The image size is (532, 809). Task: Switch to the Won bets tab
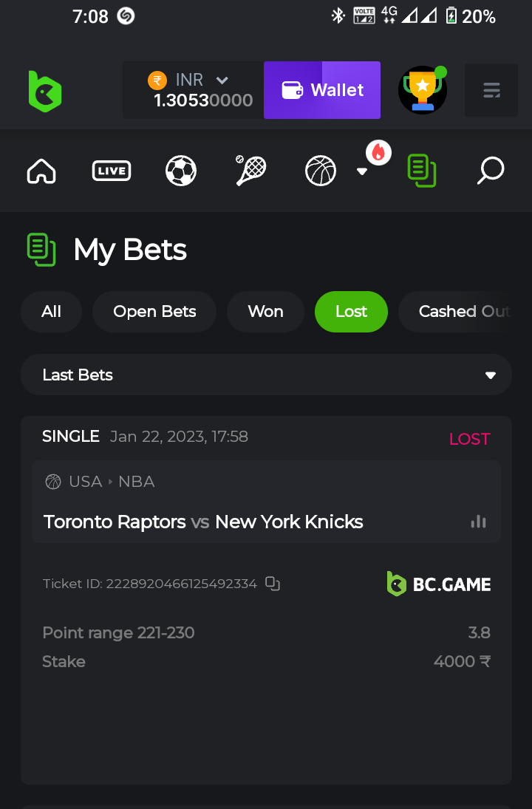(x=265, y=312)
